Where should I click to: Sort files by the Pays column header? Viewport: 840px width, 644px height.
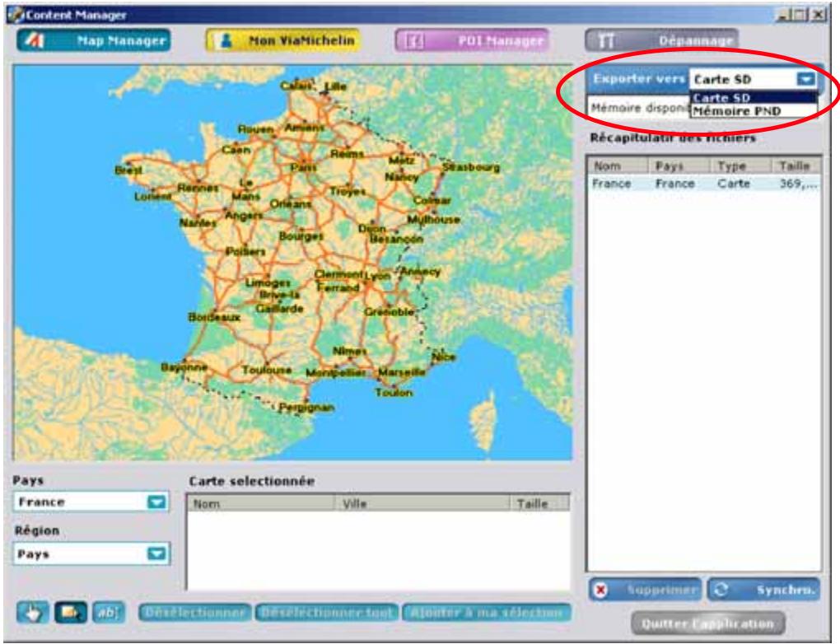[x=679, y=166]
